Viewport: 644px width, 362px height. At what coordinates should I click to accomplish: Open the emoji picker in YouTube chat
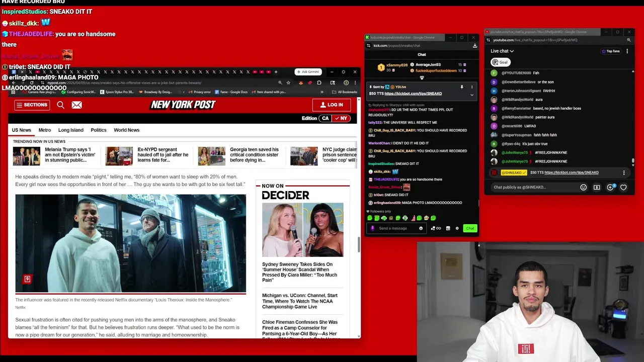(583, 187)
